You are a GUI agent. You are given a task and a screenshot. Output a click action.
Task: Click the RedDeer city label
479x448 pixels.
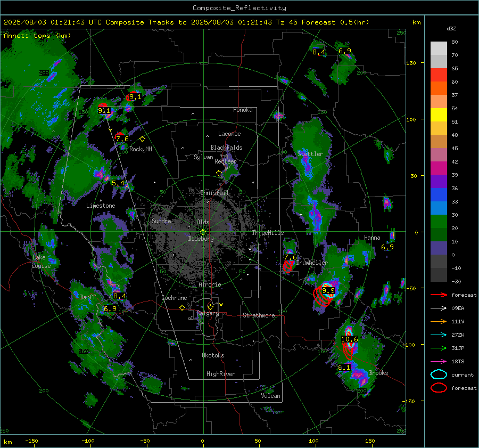point(226,161)
